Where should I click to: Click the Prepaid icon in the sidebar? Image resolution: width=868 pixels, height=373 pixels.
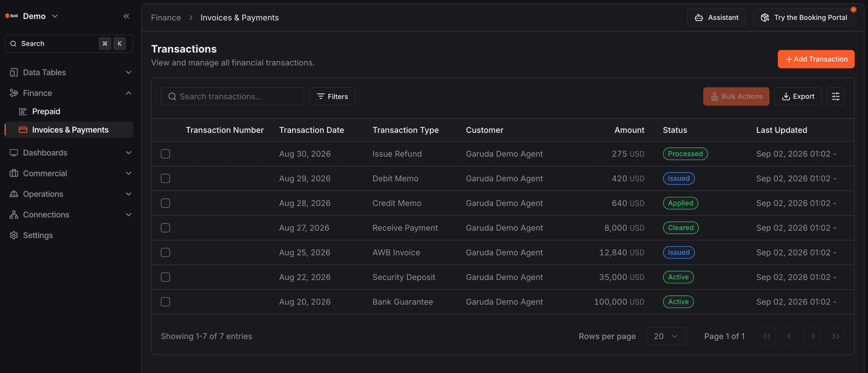click(23, 111)
